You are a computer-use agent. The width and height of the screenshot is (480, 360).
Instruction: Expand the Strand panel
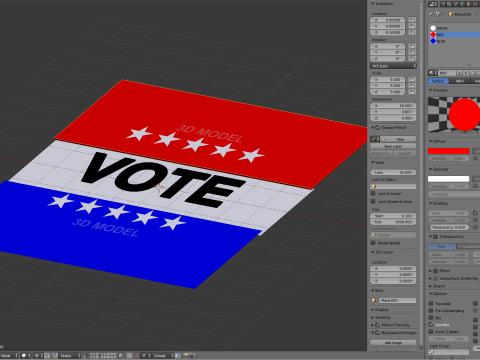click(x=430, y=286)
